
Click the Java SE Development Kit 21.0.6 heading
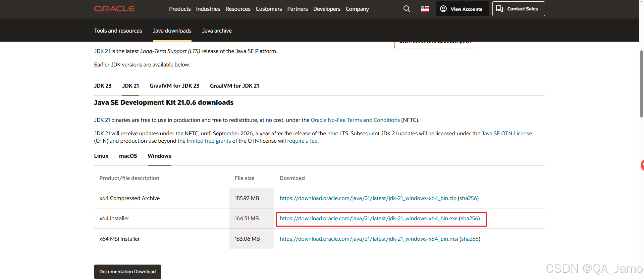(164, 102)
